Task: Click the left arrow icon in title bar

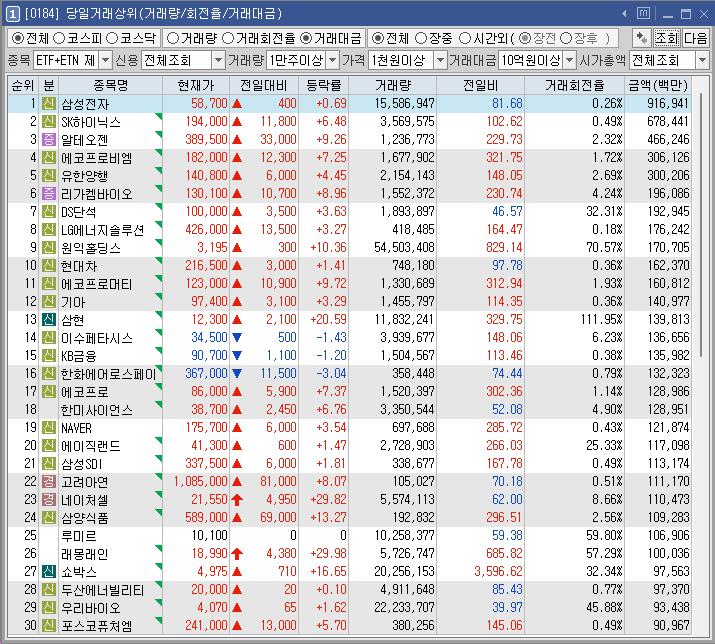Action: [624, 14]
